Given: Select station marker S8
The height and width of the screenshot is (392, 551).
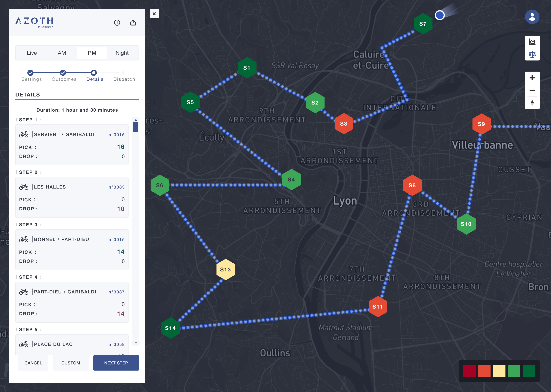Looking at the screenshot, I should pyautogui.click(x=412, y=185).
